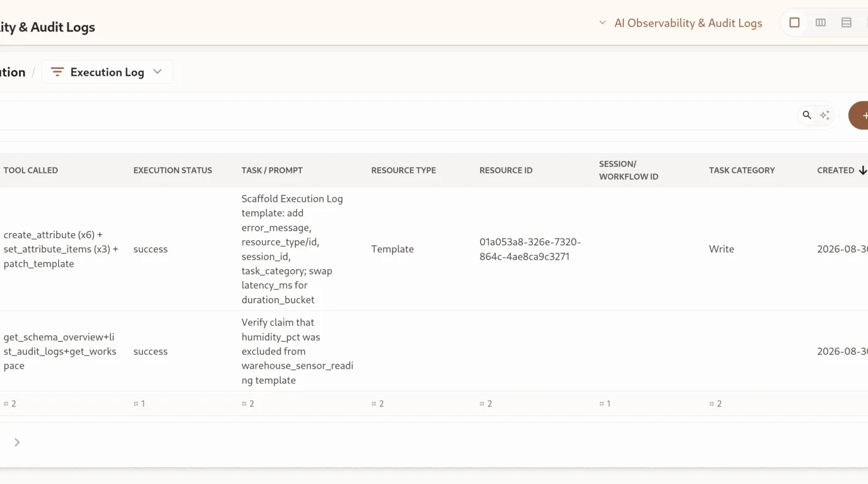Screen dimensions: 868x484
Task: Select the TASK CATEGORY column header
Action: pyautogui.click(x=742, y=170)
